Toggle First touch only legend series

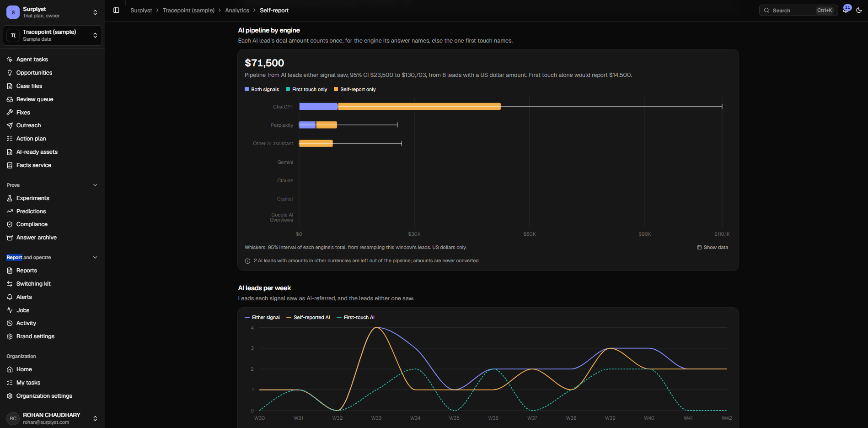tap(306, 90)
